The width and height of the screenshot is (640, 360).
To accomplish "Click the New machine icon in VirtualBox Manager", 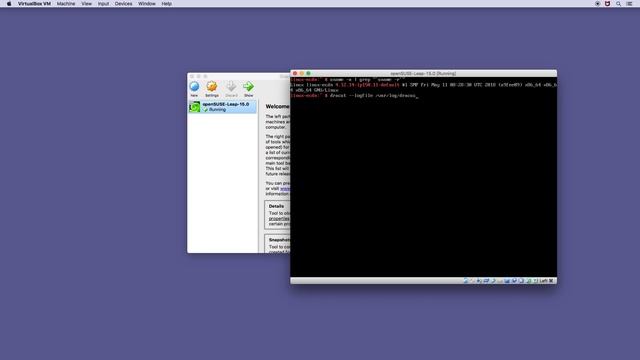I will click(194, 87).
